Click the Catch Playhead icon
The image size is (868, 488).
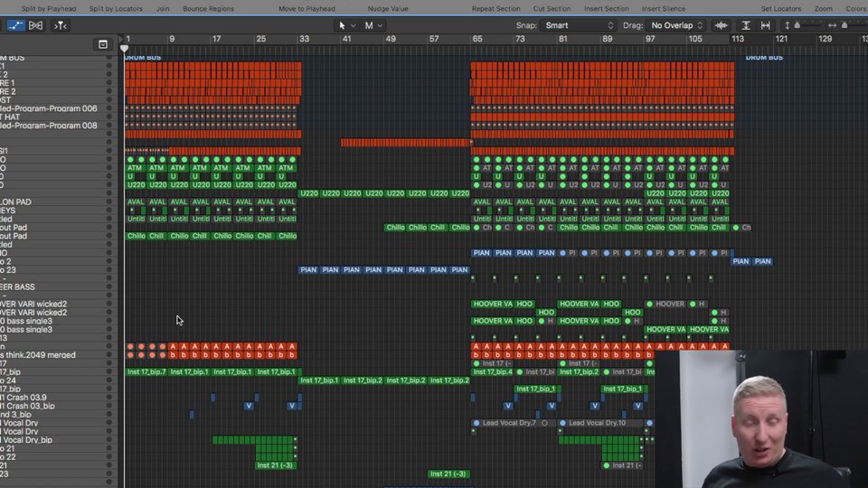pyautogui.click(x=61, y=25)
